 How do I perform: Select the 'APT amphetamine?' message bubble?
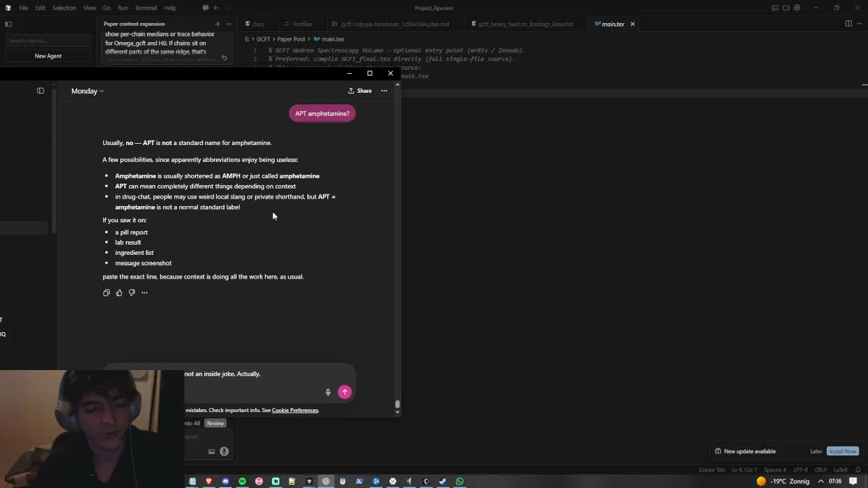[322, 114]
